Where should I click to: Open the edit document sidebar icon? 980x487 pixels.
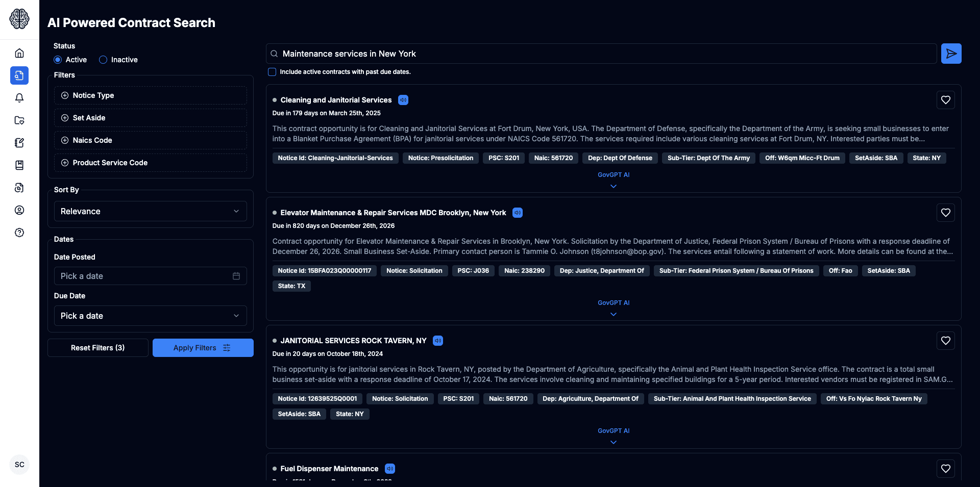tap(19, 143)
